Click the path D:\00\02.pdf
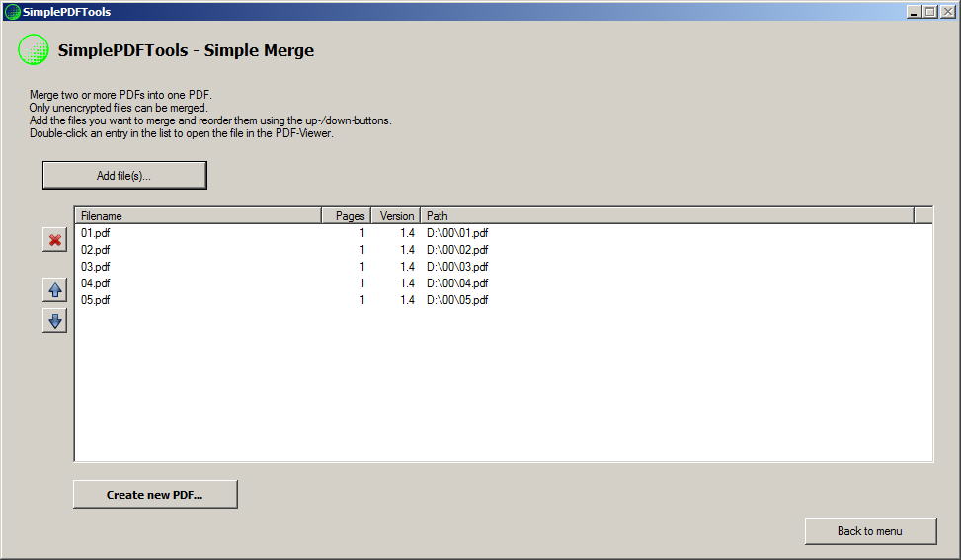This screenshot has height=560, width=961. click(457, 249)
